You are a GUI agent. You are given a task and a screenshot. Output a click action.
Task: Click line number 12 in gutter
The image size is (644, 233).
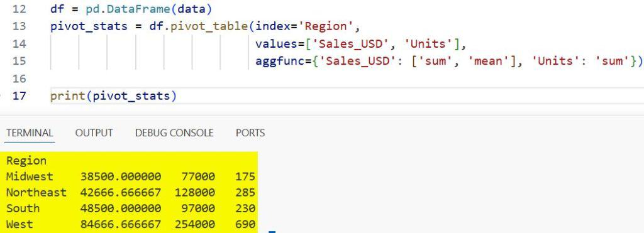click(x=19, y=9)
